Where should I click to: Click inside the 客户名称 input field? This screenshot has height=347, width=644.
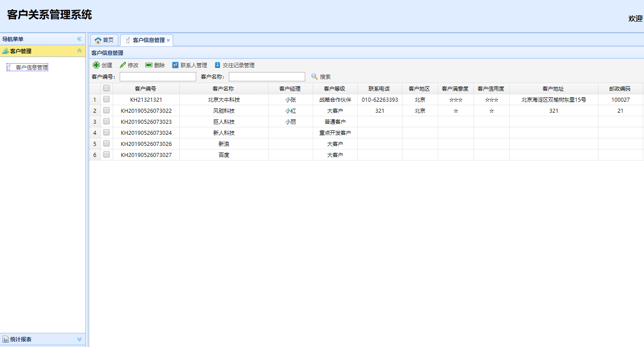point(267,76)
